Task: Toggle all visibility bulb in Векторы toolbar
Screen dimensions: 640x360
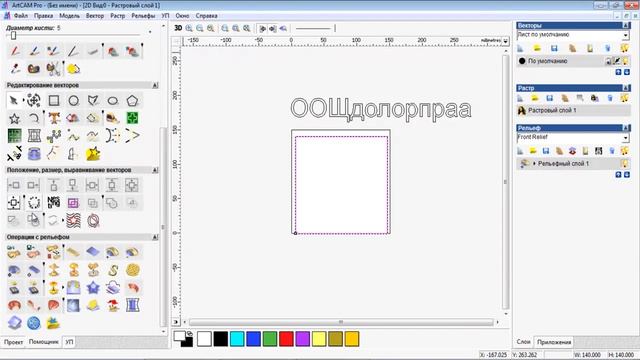Action: point(624,48)
